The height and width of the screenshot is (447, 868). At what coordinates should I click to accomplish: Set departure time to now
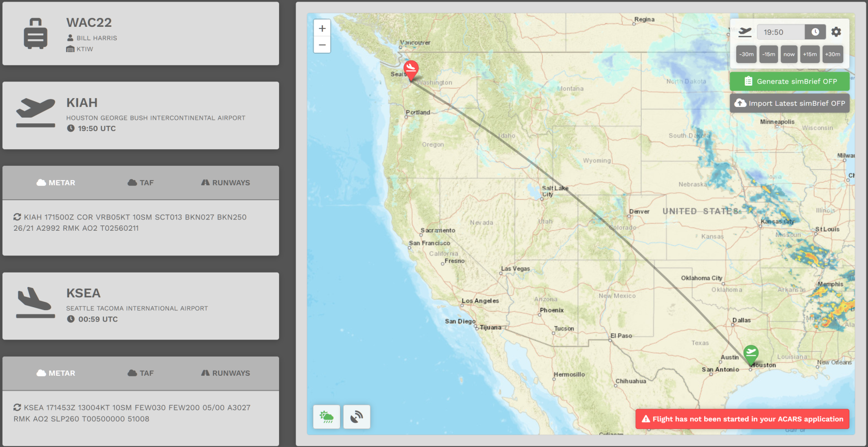(x=789, y=54)
